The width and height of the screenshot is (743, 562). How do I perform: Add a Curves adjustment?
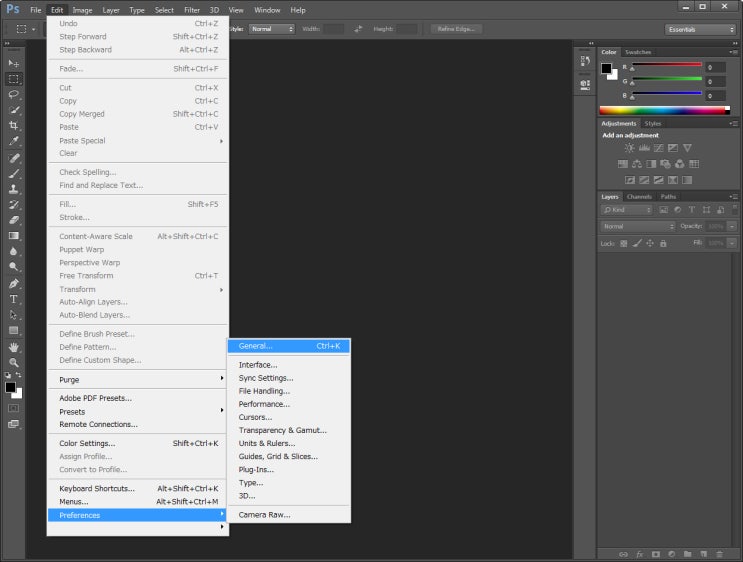pyautogui.click(x=659, y=148)
